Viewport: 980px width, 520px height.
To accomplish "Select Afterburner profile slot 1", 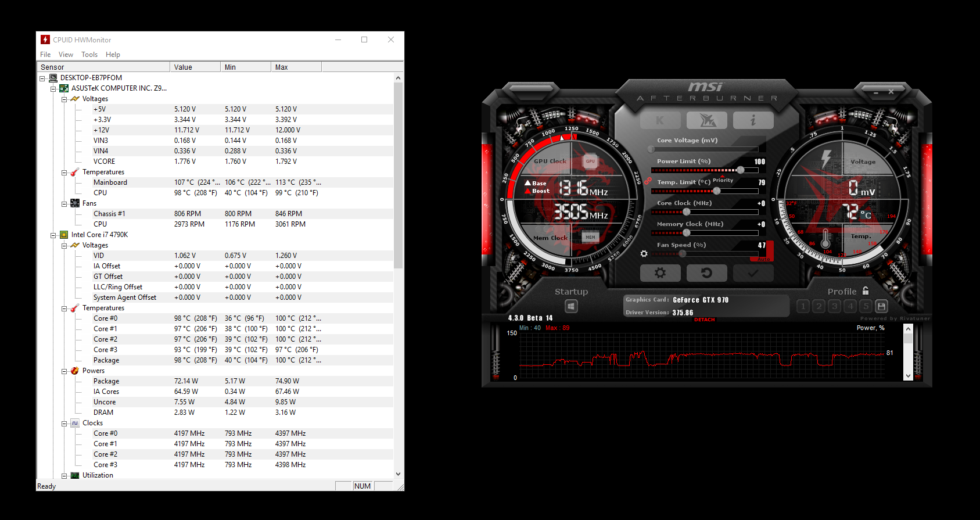I will pyautogui.click(x=803, y=306).
